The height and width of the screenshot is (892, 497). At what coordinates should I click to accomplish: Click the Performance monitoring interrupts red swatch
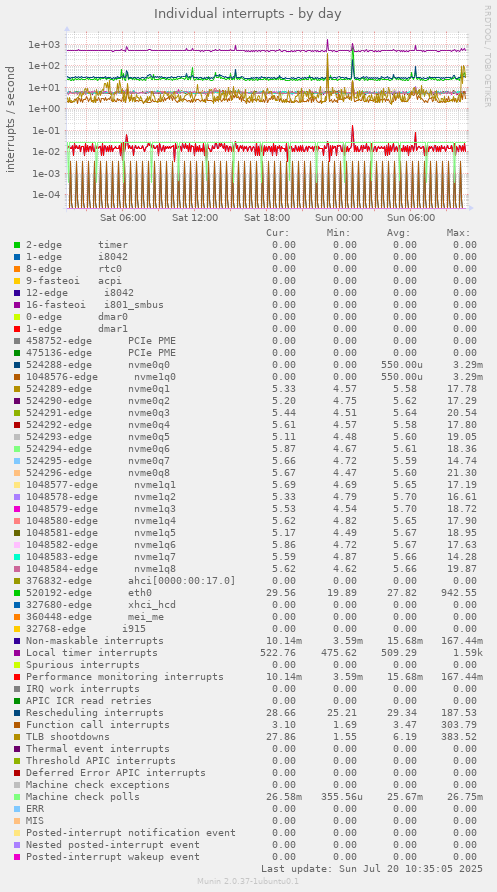[x=17, y=677]
